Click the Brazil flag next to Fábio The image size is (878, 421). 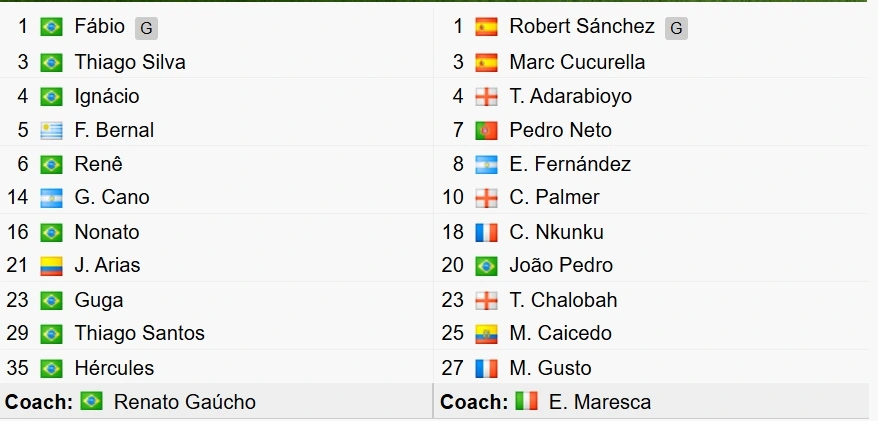51,27
